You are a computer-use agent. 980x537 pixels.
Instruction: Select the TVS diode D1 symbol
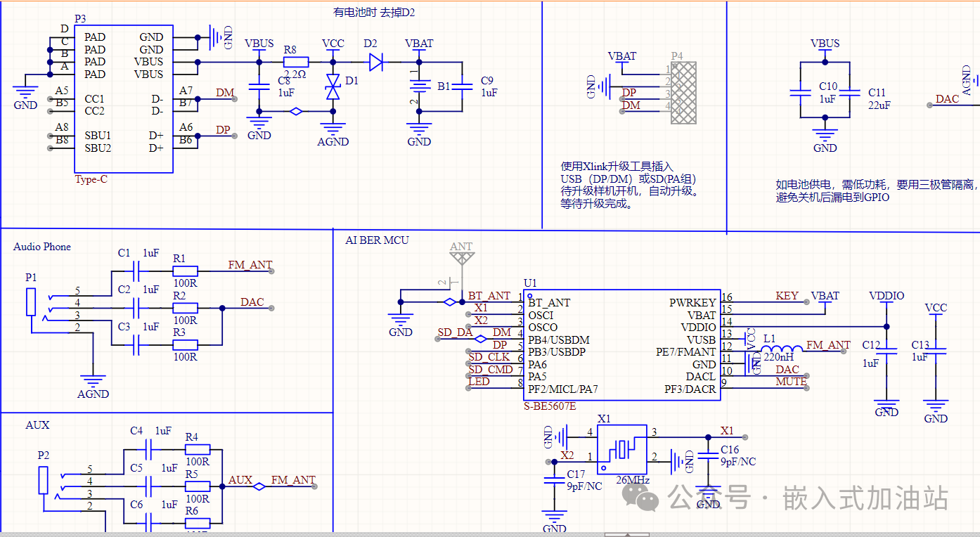coord(333,86)
